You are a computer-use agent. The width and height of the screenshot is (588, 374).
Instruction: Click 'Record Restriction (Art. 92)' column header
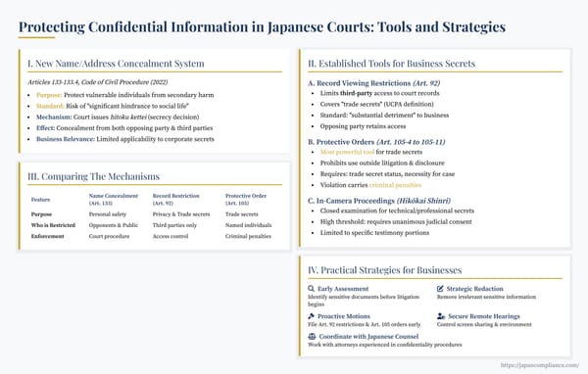[x=175, y=200]
